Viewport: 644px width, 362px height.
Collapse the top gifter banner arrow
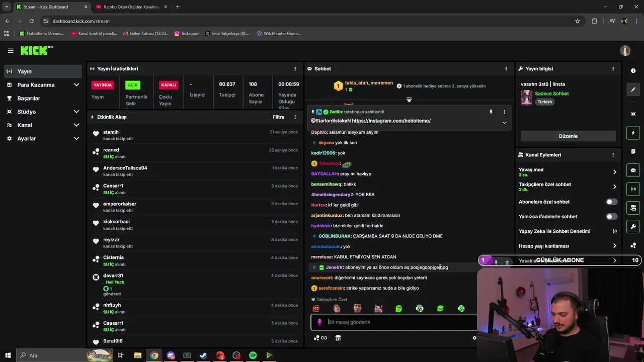pos(409,100)
